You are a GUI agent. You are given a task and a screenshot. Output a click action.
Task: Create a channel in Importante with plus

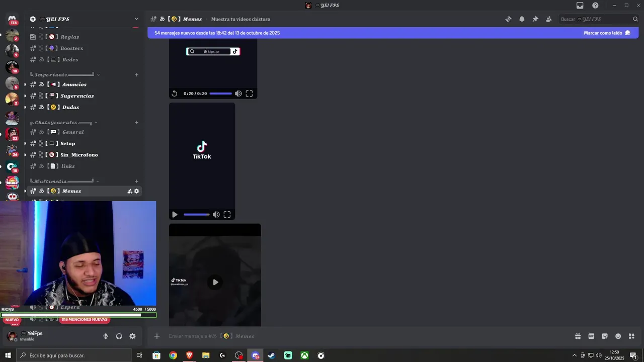click(136, 74)
